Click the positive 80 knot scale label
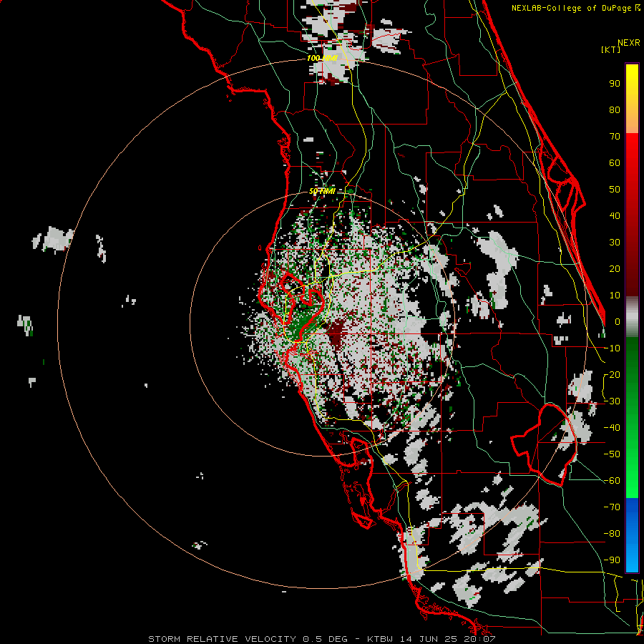Screen dimensions: 644x644 click(615, 109)
